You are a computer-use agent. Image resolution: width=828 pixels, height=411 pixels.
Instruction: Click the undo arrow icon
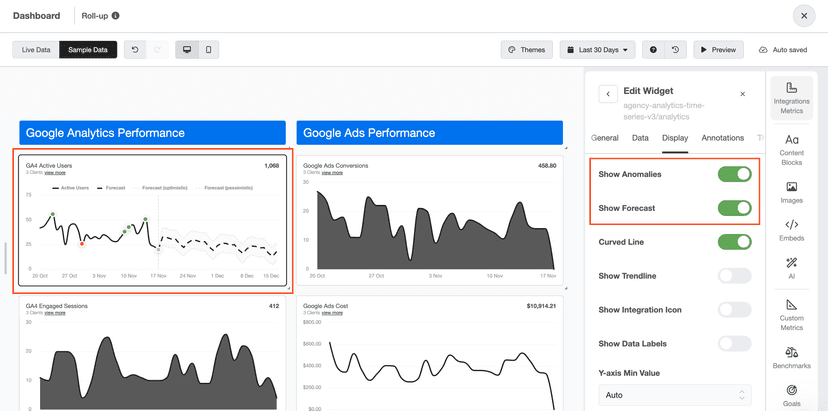[135, 50]
